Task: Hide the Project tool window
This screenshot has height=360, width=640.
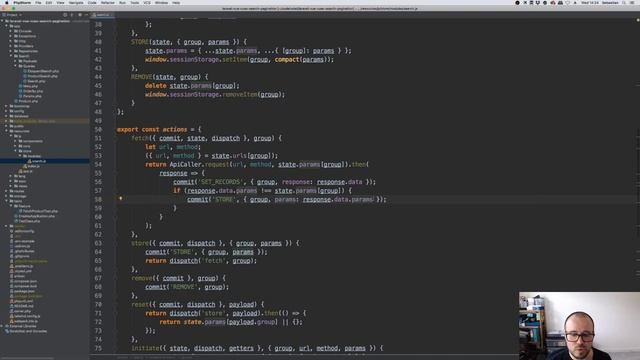Action: tap(87, 15)
